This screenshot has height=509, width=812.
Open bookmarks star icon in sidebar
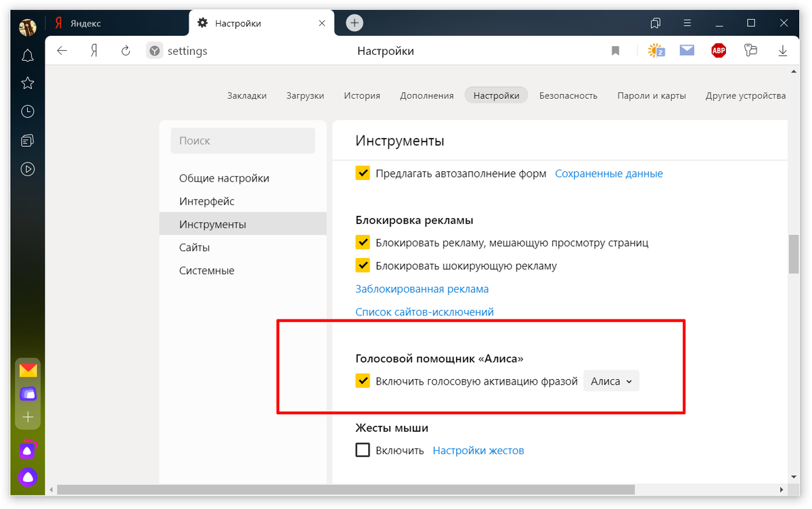27,83
